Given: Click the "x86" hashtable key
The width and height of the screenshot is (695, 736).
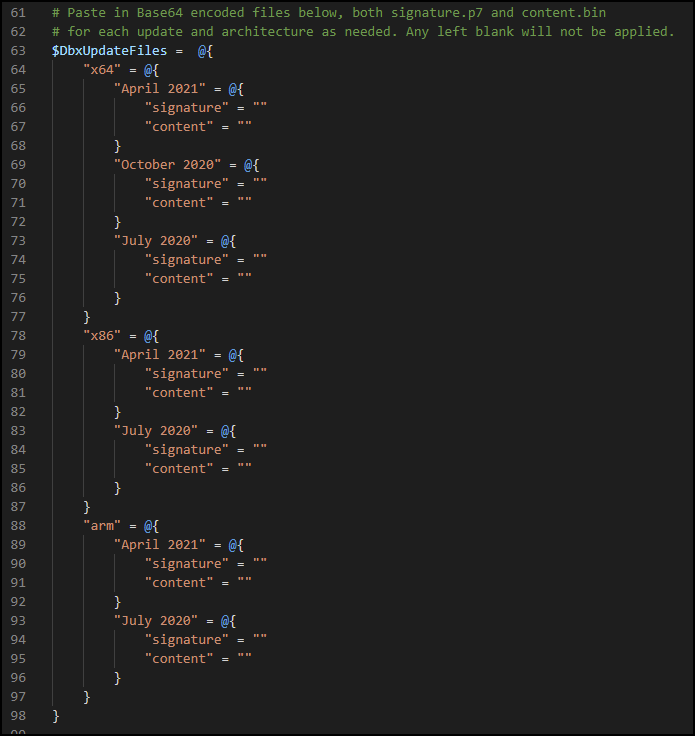Looking at the screenshot, I should click(x=102, y=336).
